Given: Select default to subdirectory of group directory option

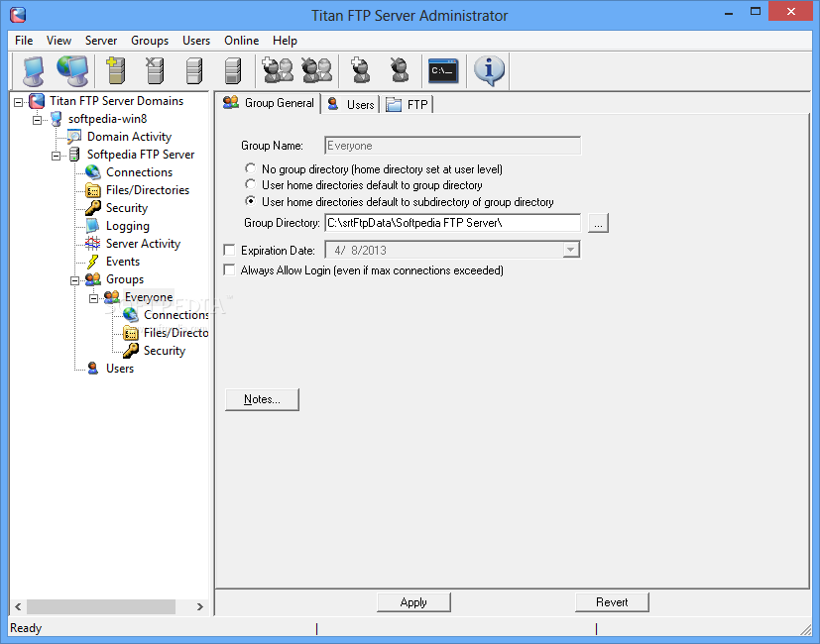Looking at the screenshot, I should click(x=251, y=201).
